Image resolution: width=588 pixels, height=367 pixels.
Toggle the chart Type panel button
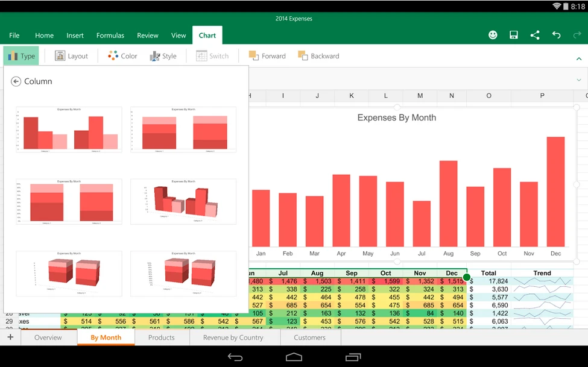[21, 56]
